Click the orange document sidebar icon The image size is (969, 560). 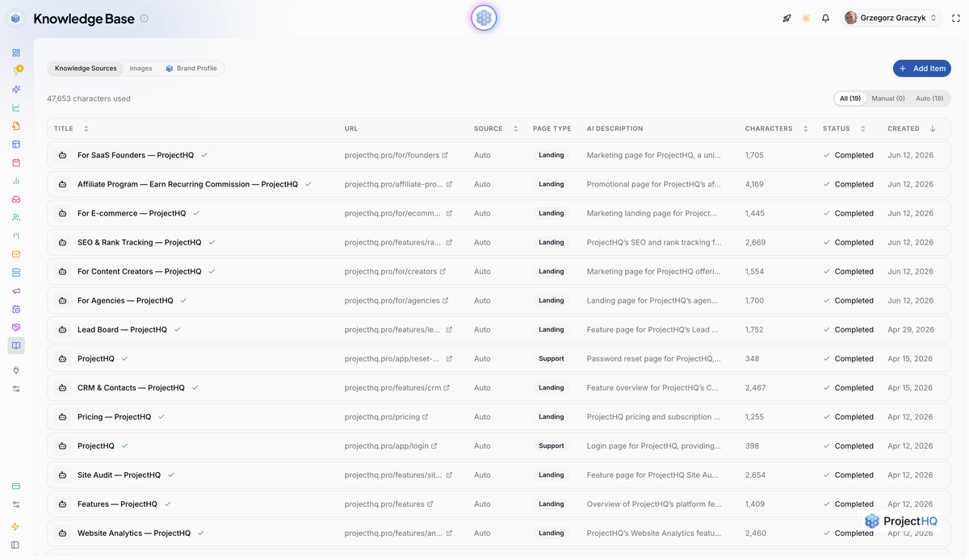(x=16, y=126)
